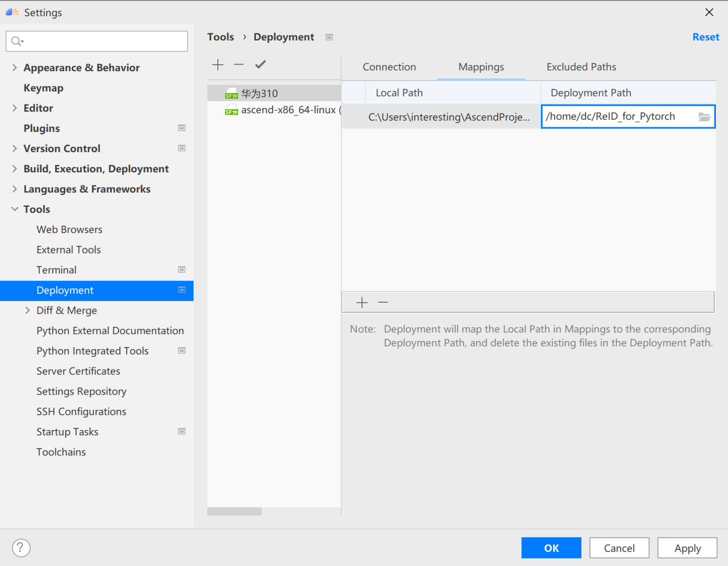Image resolution: width=728 pixels, height=566 pixels.
Task: Click the help question mark icon
Action: [x=21, y=547]
